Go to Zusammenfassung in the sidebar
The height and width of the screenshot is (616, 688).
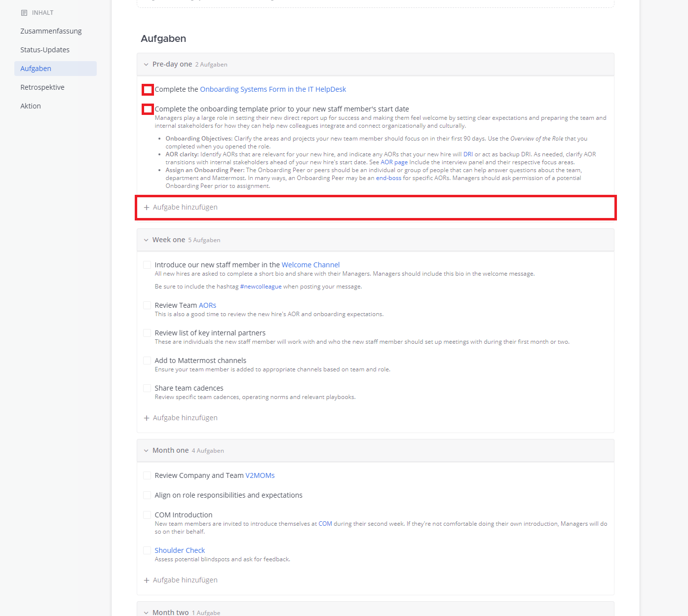51,31
